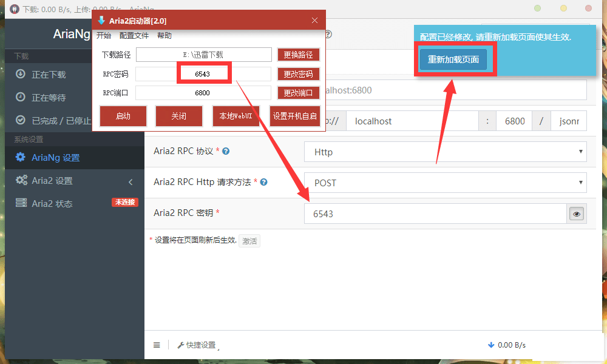This screenshot has width=607, height=364.
Task: Open the 帮助 menu
Action: point(164,36)
